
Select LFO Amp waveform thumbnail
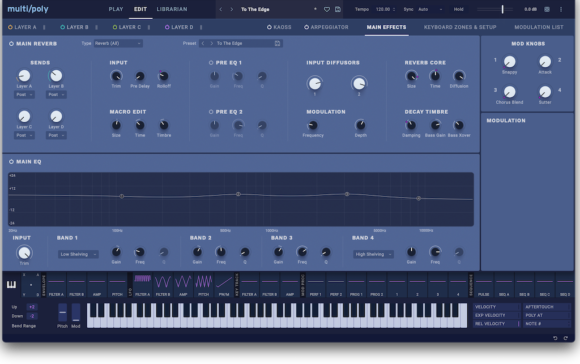coord(183,284)
